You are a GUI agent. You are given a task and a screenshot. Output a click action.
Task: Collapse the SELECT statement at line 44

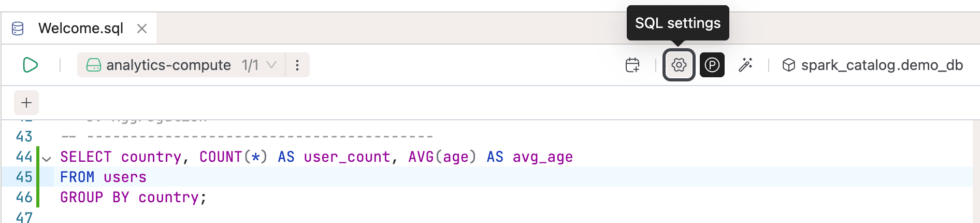pyautogui.click(x=47, y=159)
